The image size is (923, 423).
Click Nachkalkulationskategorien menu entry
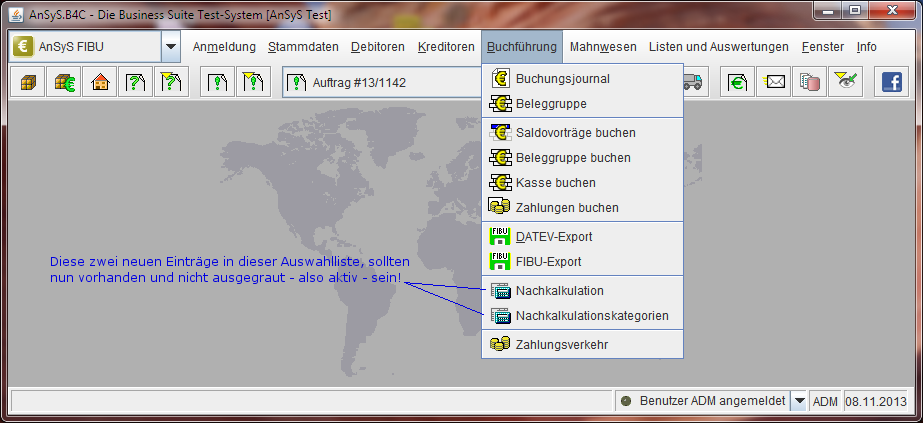[592, 316]
